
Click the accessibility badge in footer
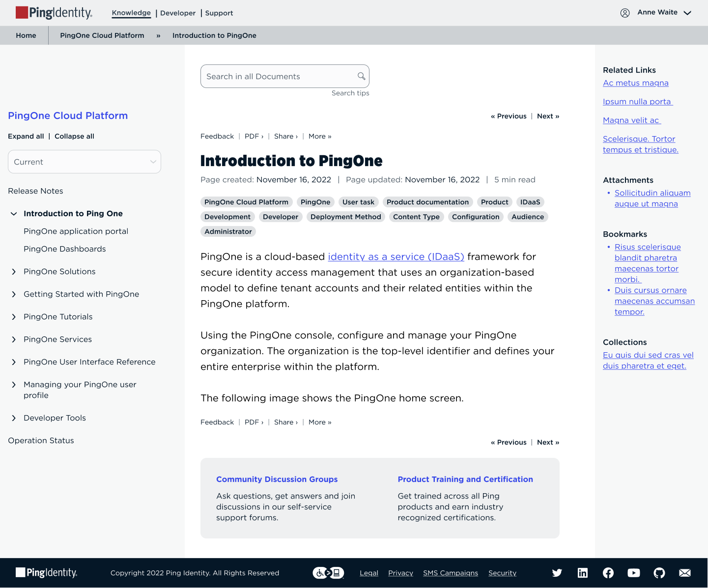(x=328, y=573)
